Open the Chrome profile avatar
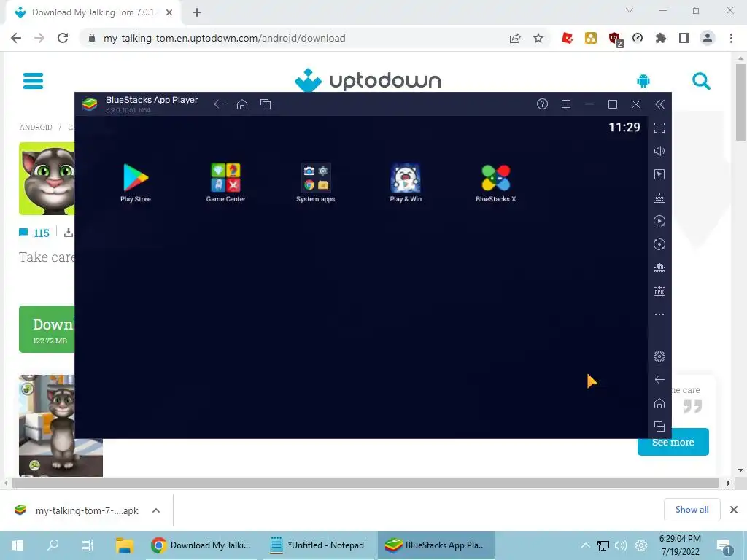747x560 pixels. pos(708,38)
